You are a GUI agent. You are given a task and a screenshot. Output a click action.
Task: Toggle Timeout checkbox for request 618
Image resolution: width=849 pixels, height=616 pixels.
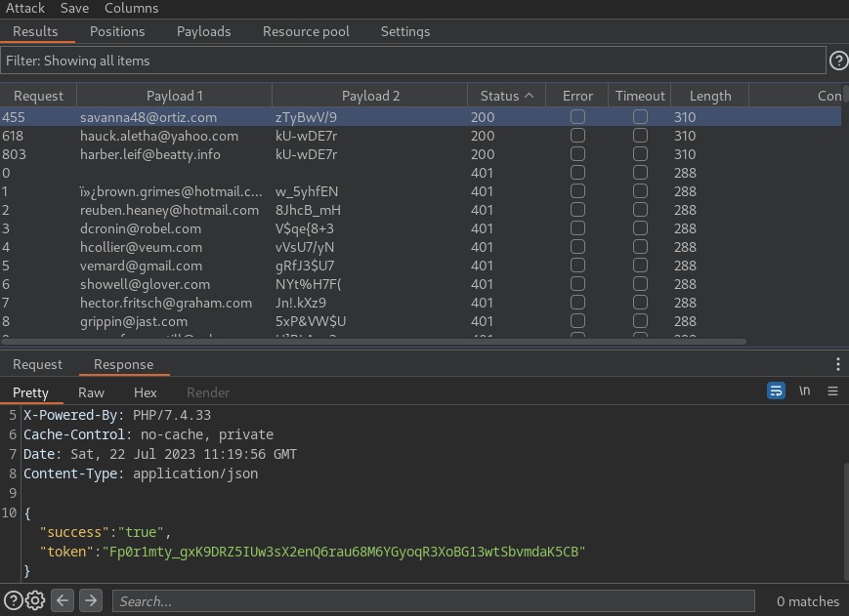pyautogui.click(x=640, y=135)
